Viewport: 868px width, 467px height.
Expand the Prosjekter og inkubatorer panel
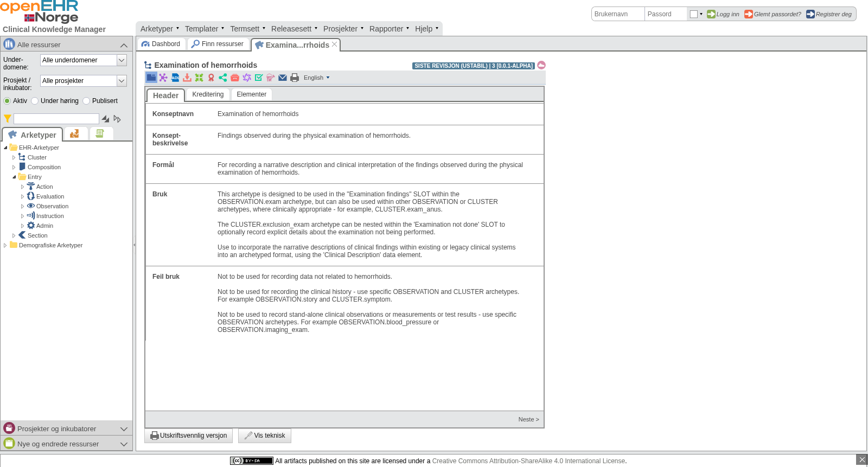coord(124,429)
